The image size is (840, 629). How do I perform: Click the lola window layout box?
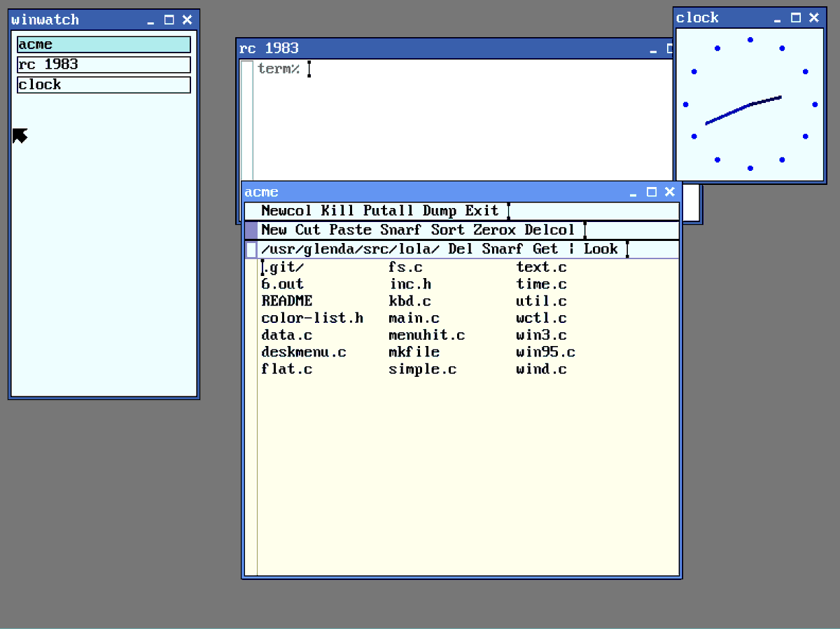[x=251, y=249]
